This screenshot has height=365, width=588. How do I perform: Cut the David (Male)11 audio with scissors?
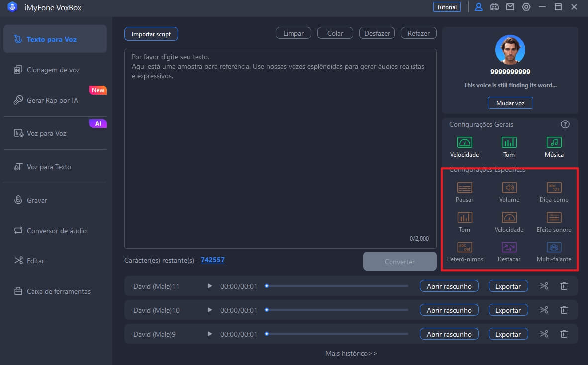click(543, 286)
